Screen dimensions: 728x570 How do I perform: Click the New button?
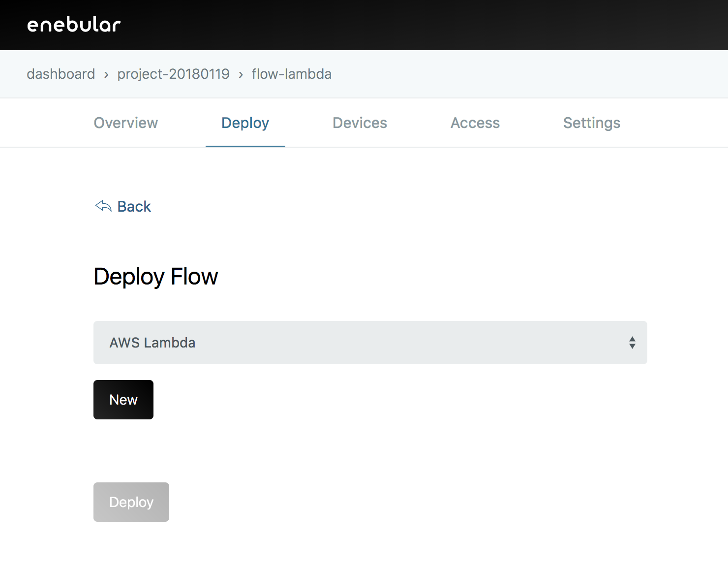tap(123, 400)
